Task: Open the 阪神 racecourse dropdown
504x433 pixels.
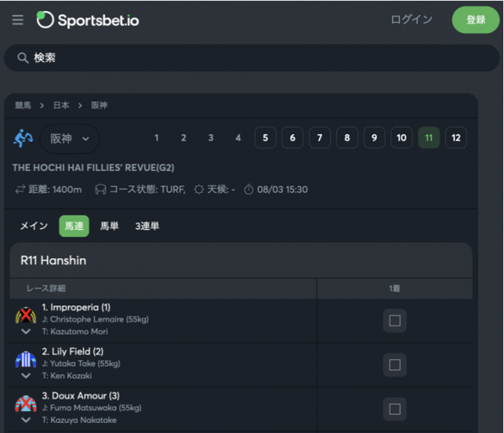Action: pos(70,138)
